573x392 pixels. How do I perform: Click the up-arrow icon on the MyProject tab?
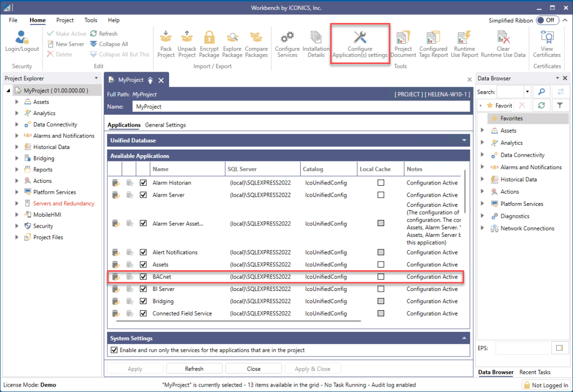(x=150, y=80)
